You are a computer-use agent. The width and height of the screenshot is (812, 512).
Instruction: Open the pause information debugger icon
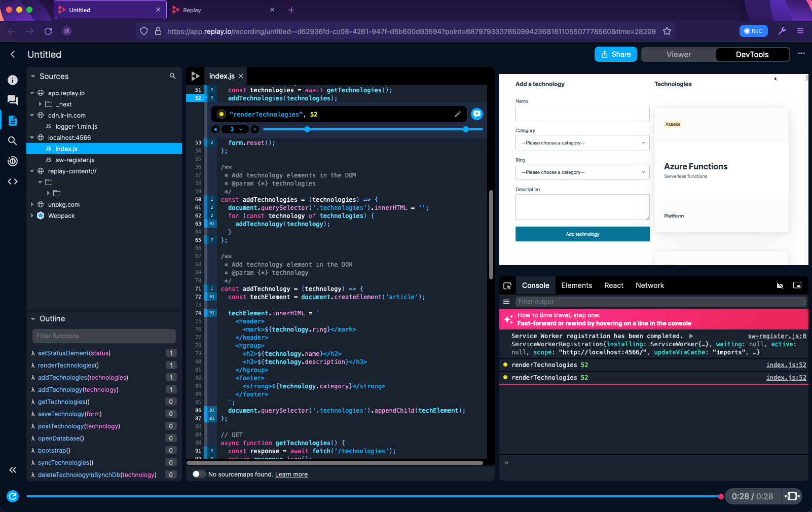(x=13, y=161)
